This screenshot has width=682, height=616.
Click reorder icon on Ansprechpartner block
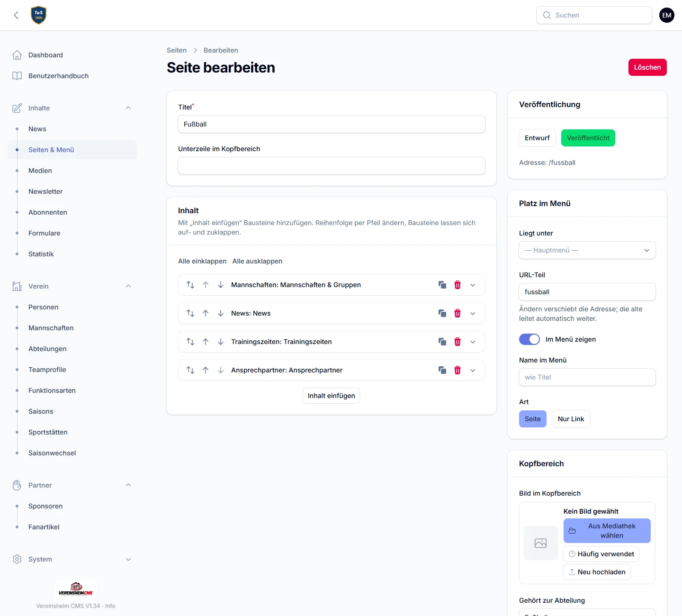click(x=190, y=370)
